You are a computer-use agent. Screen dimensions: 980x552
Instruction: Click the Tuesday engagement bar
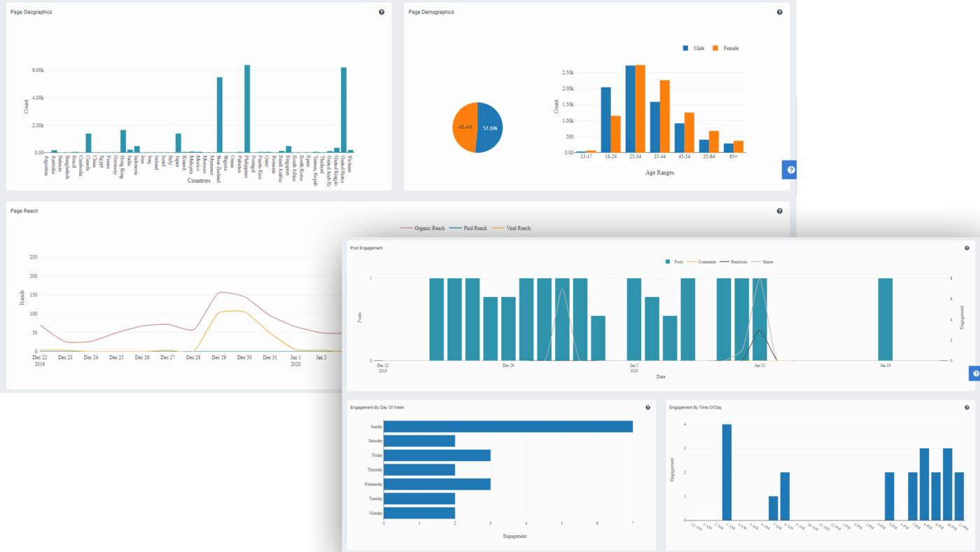tap(419, 499)
